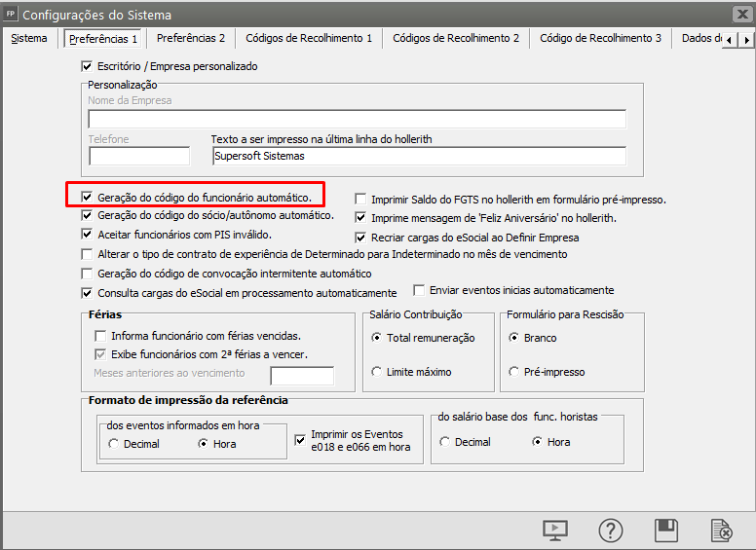This screenshot has height=550, width=756.
Task: Choose 'Pré-impresso' for Formulário para Rescisão
Action: point(514,372)
